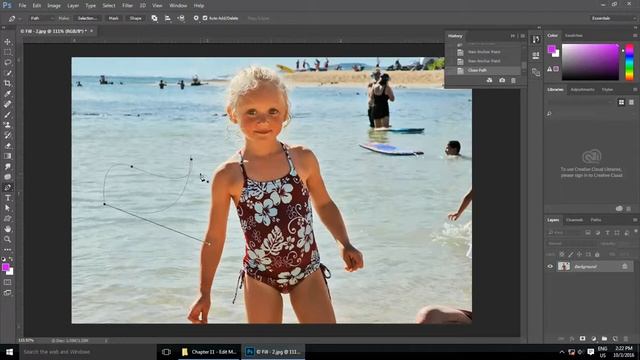Viewport: 640px width, 360px height.
Task: Select the Spot Healing Brush tool
Action: click(x=7, y=104)
